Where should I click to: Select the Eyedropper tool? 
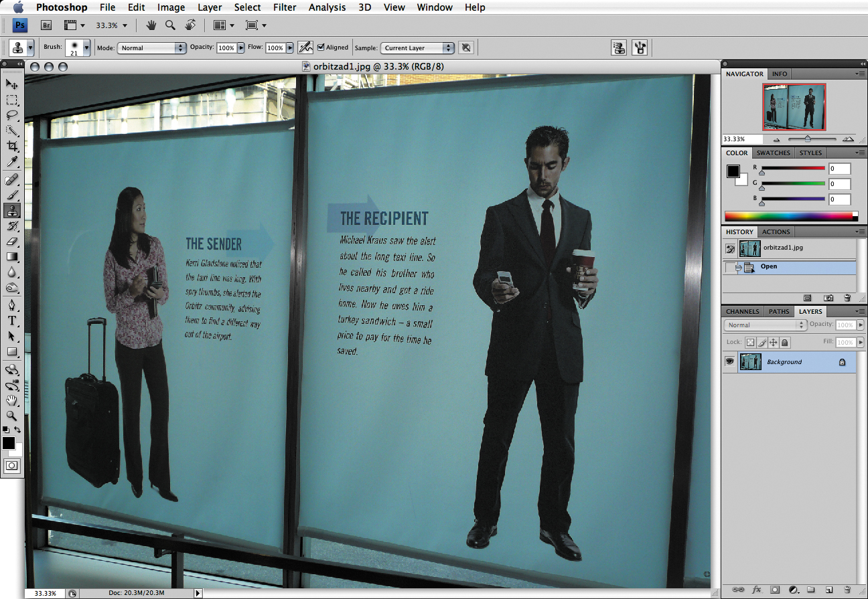pyautogui.click(x=12, y=163)
